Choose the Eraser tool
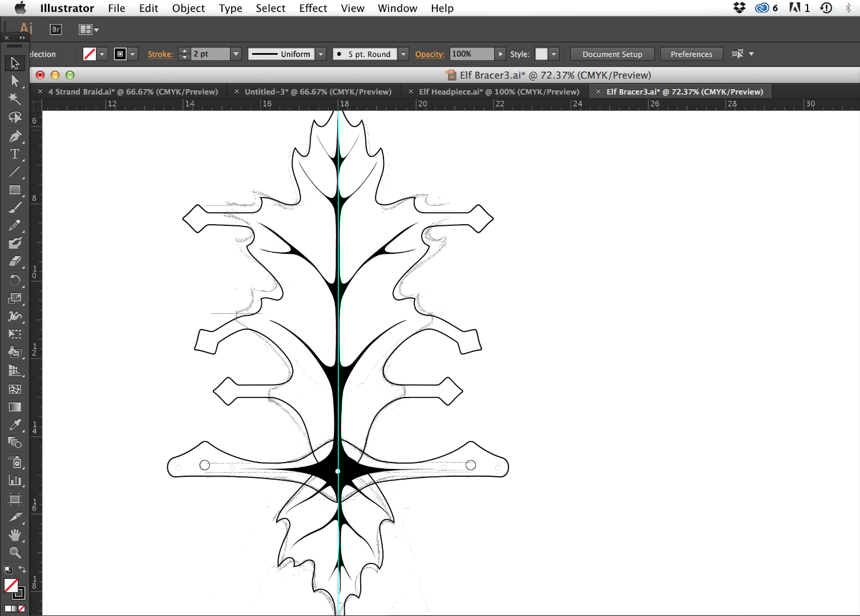Viewport: 860px width, 616px height. (15, 261)
